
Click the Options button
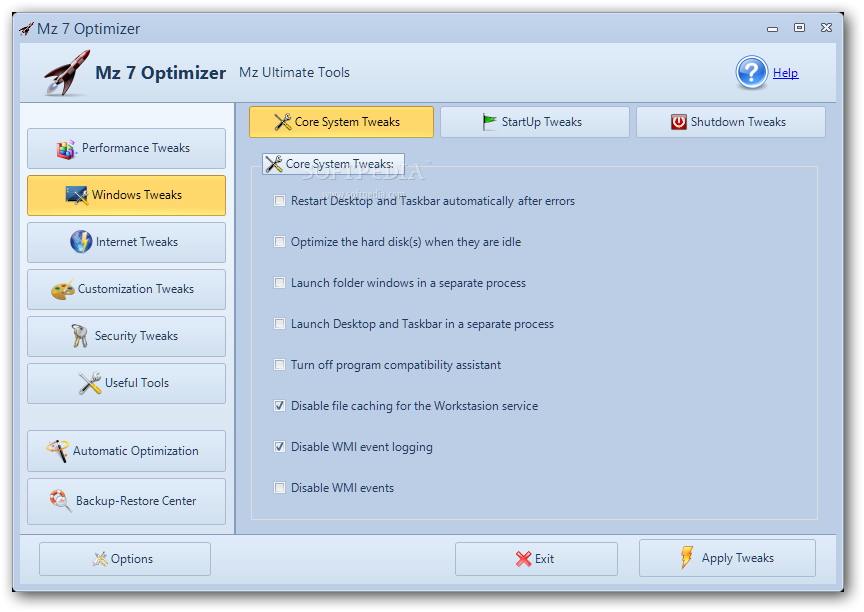tap(125, 559)
